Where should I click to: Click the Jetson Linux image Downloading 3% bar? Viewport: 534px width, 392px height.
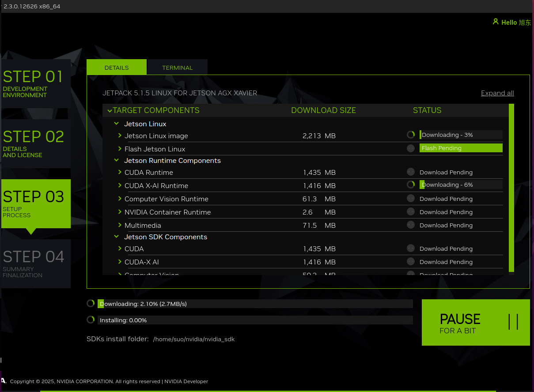(x=461, y=135)
